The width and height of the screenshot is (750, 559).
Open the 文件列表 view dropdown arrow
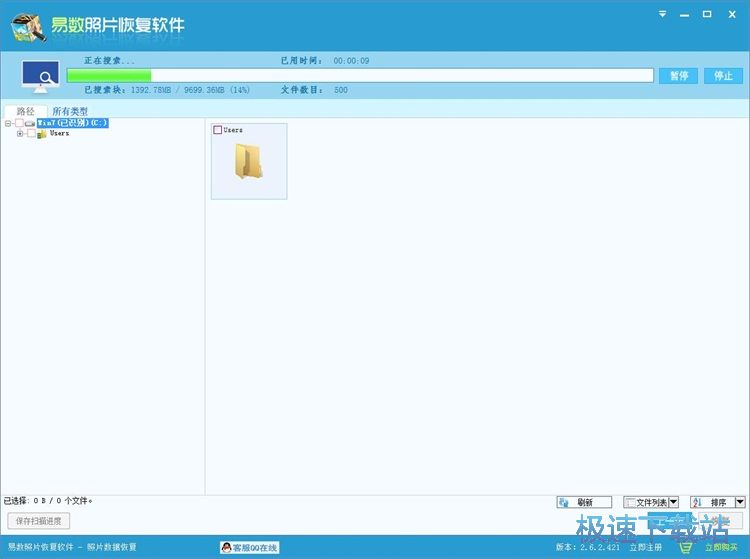click(673, 502)
